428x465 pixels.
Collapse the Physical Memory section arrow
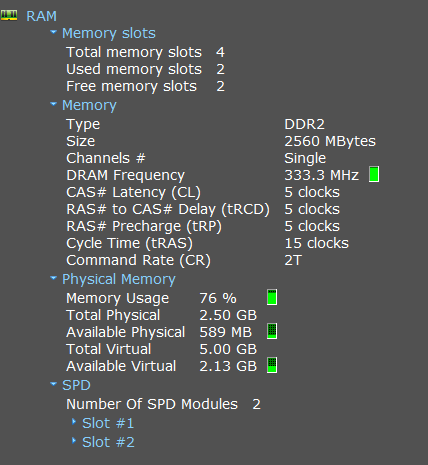[x=53, y=278]
